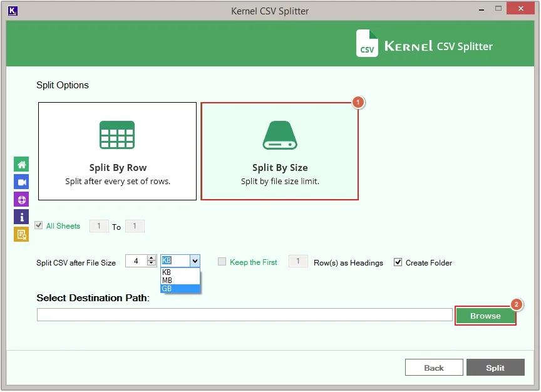Maximize the Kernel CSV Splitter window

click(x=498, y=9)
